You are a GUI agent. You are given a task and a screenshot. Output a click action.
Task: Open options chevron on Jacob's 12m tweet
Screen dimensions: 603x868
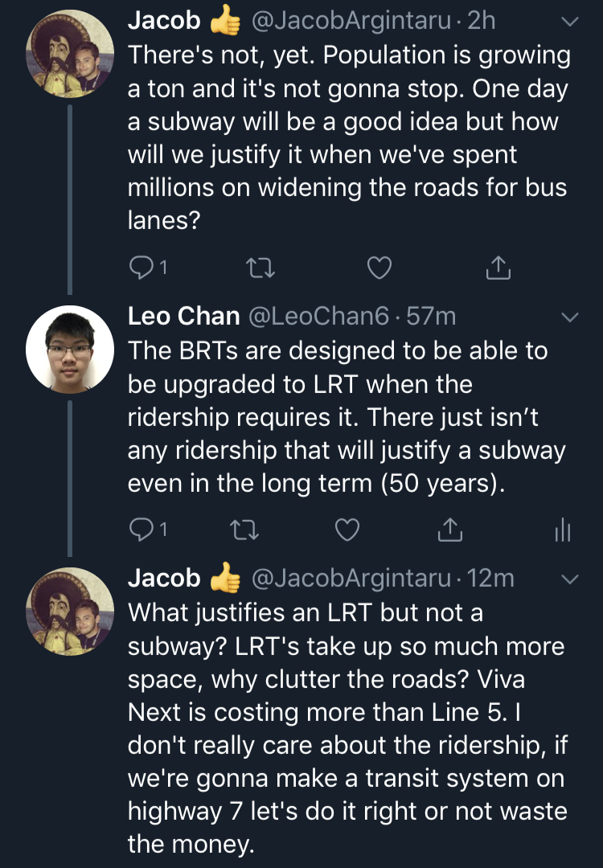tap(568, 579)
